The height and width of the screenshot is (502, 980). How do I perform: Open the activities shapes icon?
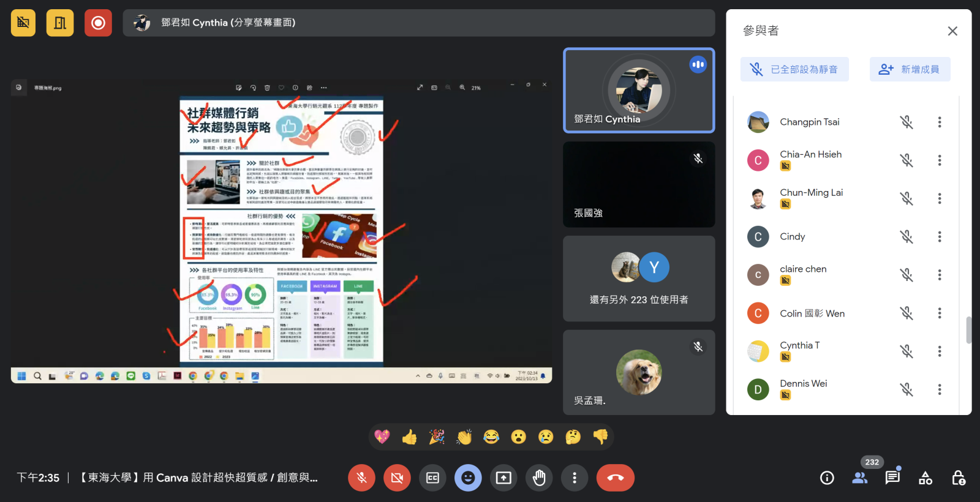click(x=925, y=478)
